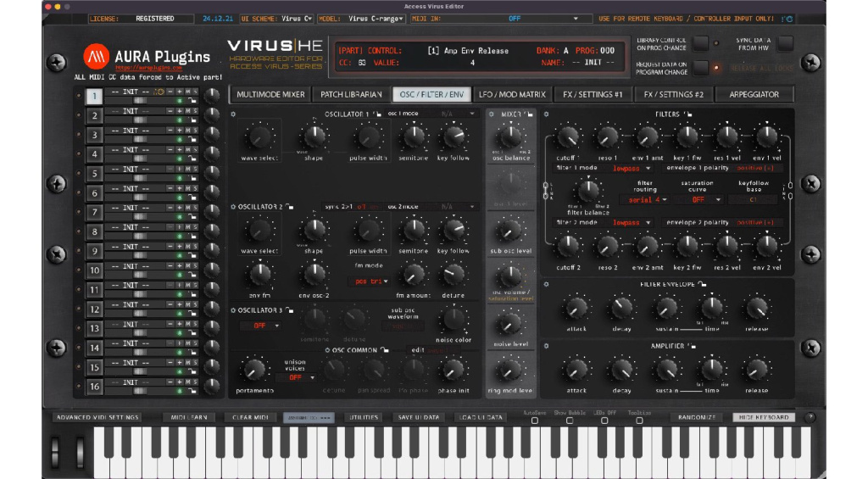Toggle Request Data on Program Change

pos(700,68)
